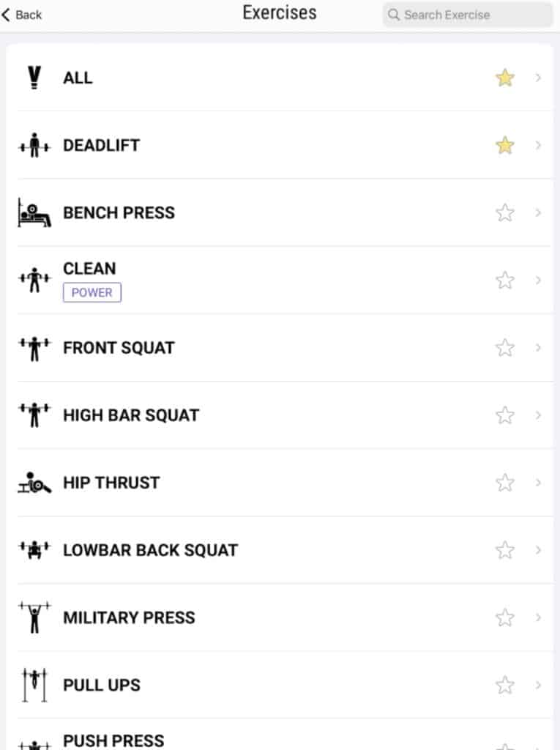This screenshot has width=560, height=750.
Task: Click the POWER tag under Clean
Action: [x=92, y=292]
